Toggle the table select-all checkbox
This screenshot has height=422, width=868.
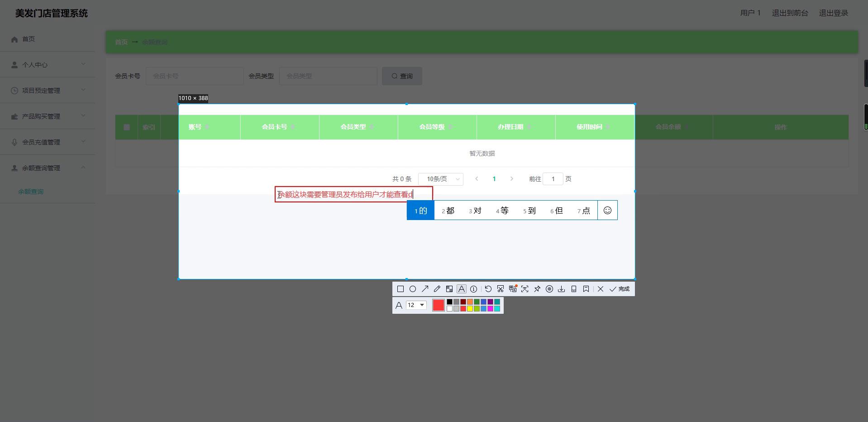[127, 127]
